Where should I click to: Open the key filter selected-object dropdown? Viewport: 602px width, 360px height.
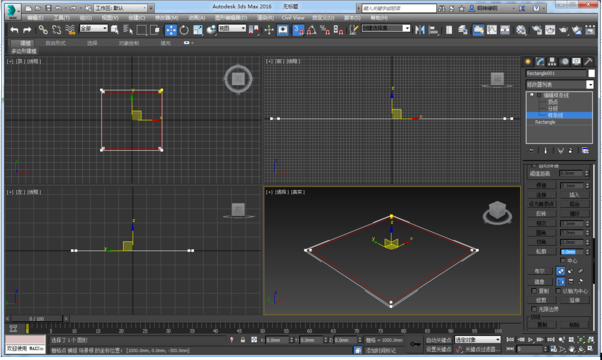[x=478, y=340]
